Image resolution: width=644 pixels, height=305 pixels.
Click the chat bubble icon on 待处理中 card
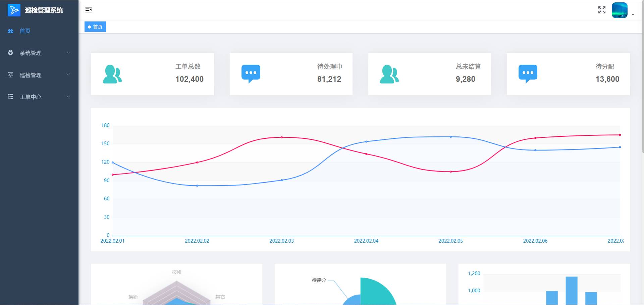click(x=251, y=73)
